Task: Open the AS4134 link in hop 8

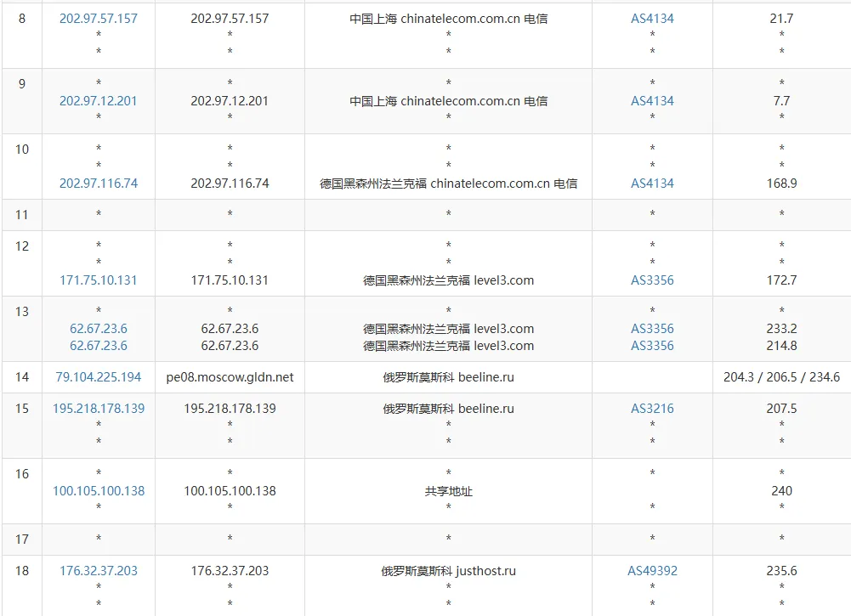Action: point(651,18)
